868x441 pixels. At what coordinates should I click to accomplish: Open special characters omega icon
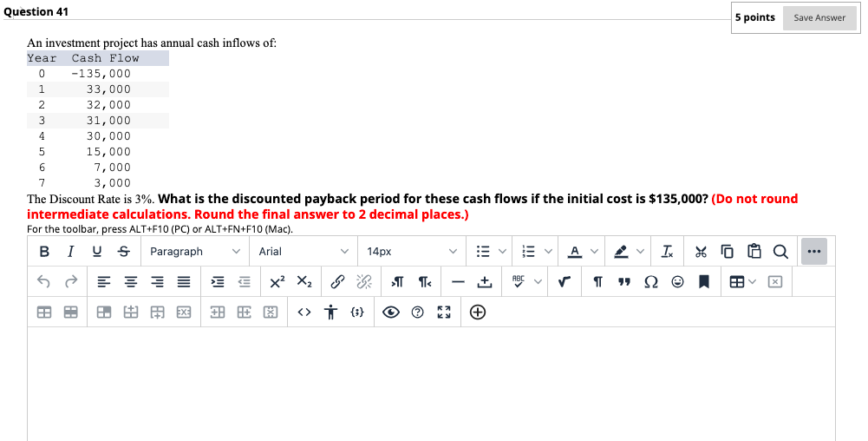click(651, 282)
